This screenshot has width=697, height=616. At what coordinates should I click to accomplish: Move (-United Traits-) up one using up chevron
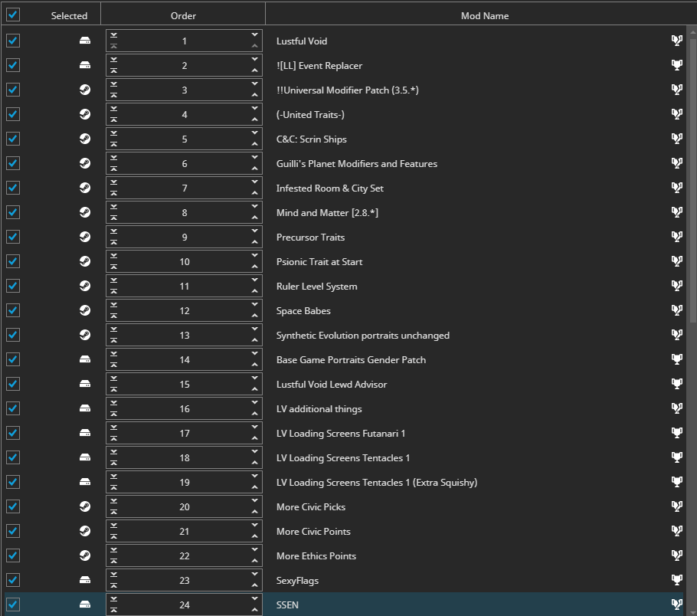255,120
